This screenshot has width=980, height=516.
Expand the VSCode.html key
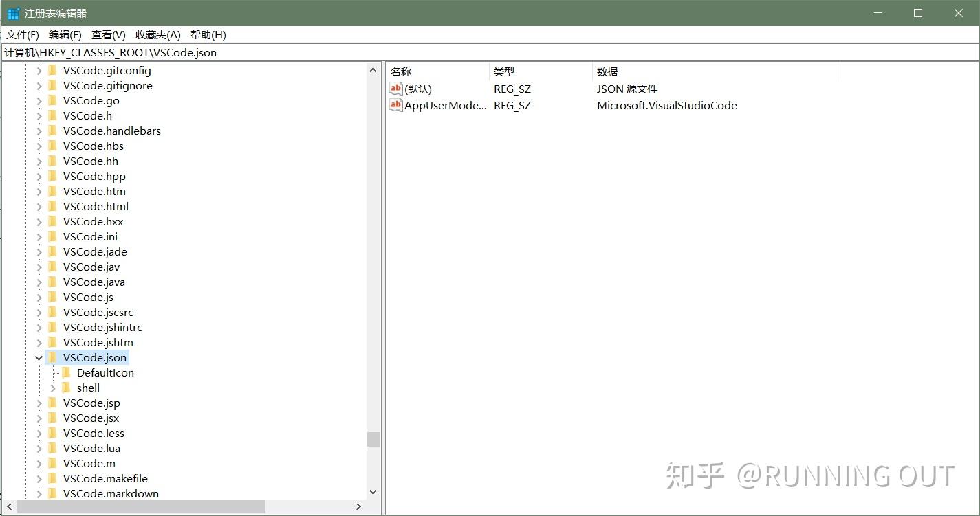tap(39, 206)
